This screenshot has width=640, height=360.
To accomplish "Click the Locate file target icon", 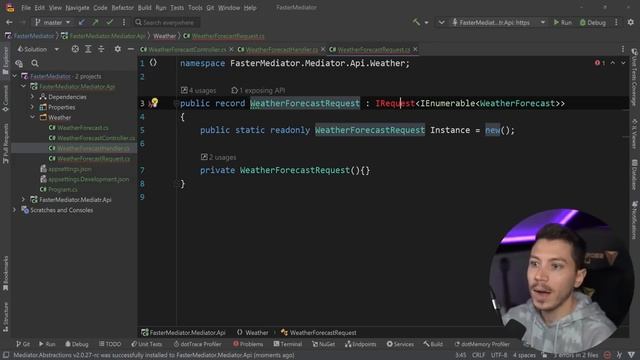I will tap(75, 49).
